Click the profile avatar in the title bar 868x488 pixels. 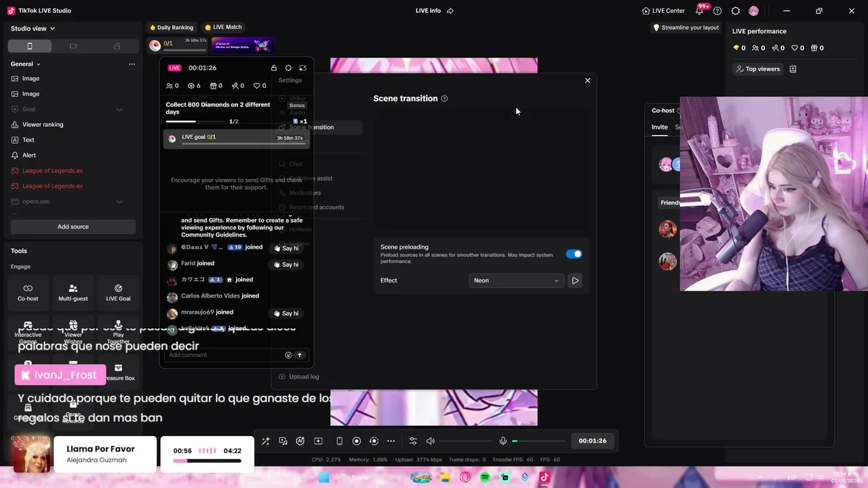[x=753, y=11]
